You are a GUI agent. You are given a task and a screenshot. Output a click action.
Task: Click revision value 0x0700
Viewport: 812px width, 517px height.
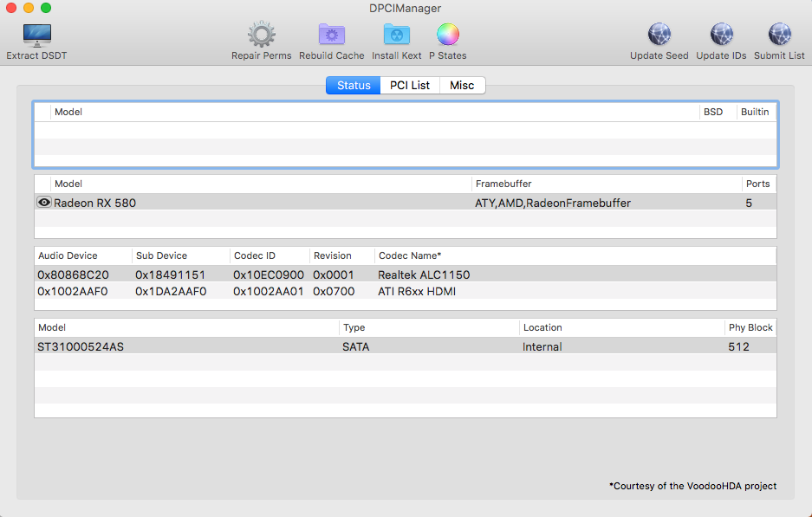point(334,291)
